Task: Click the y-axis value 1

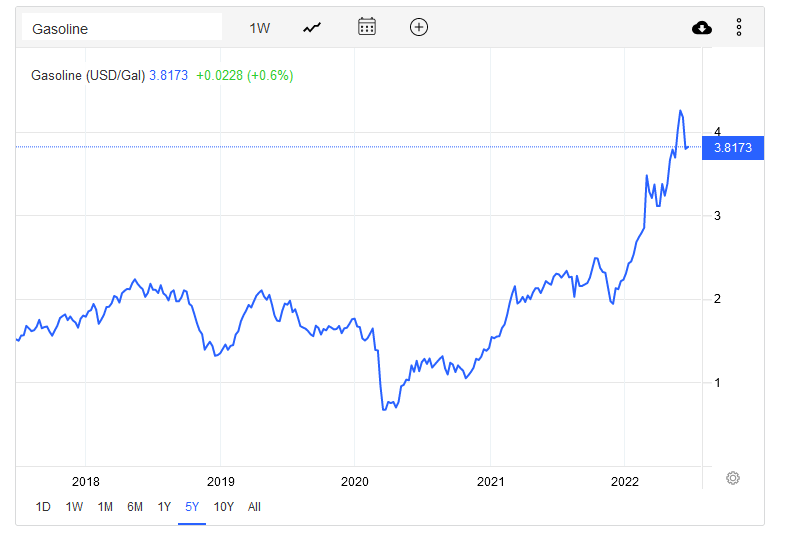Action: pos(718,383)
